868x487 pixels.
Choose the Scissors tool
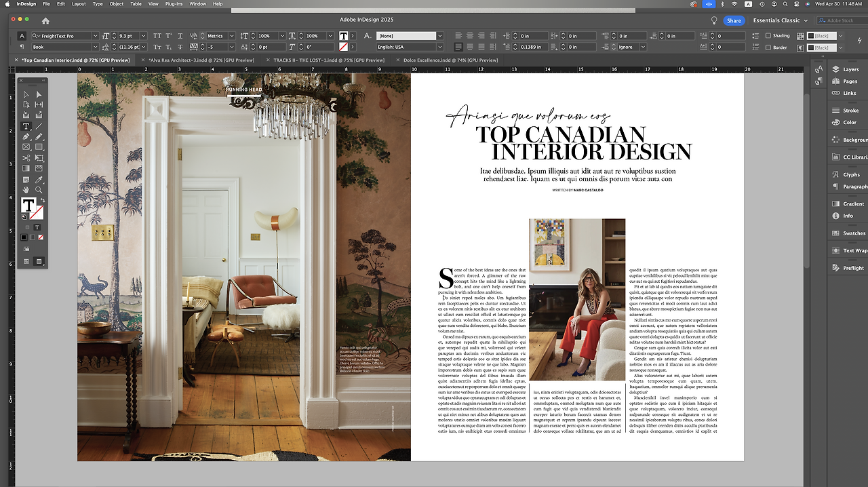coord(26,158)
